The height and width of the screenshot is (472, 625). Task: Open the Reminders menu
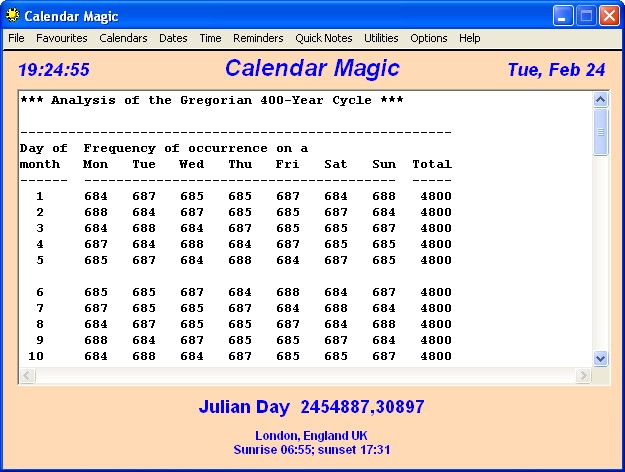[258, 38]
